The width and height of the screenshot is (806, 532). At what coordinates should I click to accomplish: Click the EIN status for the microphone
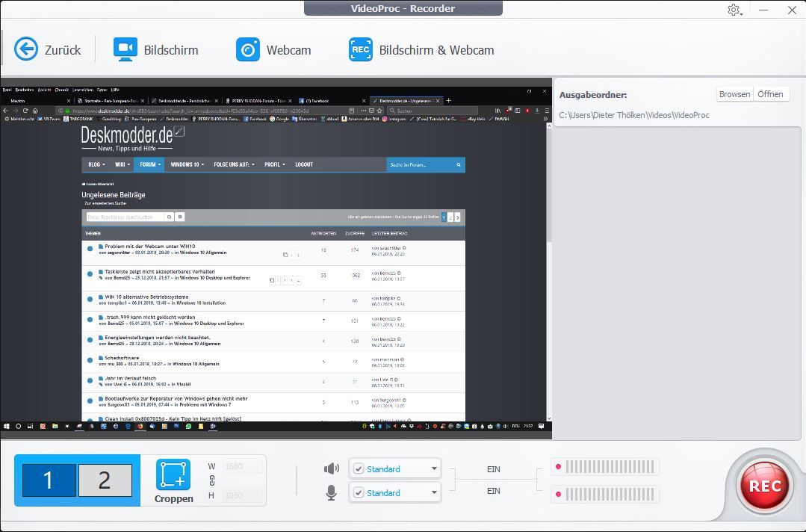pyautogui.click(x=494, y=491)
